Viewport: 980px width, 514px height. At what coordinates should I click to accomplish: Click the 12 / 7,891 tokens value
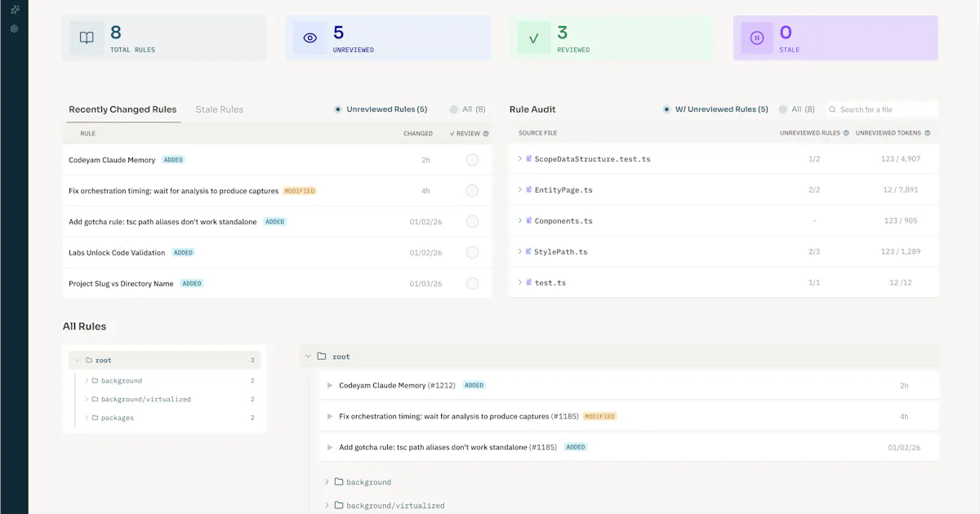[901, 190]
